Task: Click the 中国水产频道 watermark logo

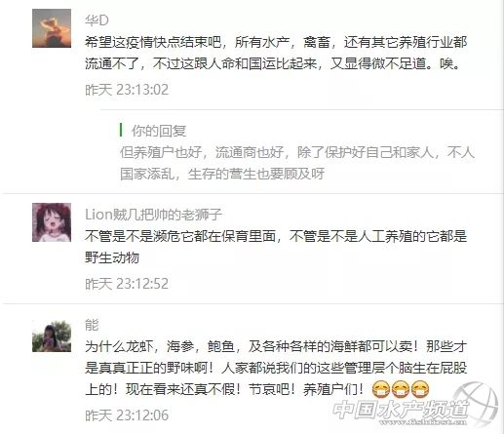Action: point(416,406)
